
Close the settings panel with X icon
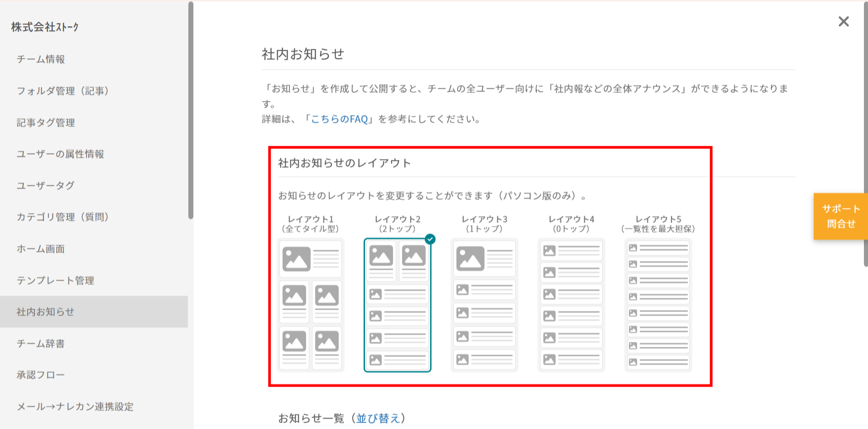point(843,22)
